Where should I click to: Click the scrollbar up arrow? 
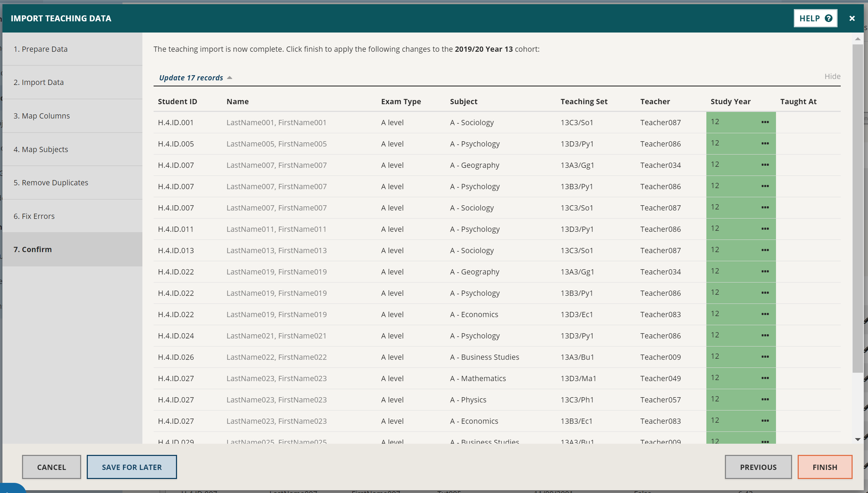point(858,39)
